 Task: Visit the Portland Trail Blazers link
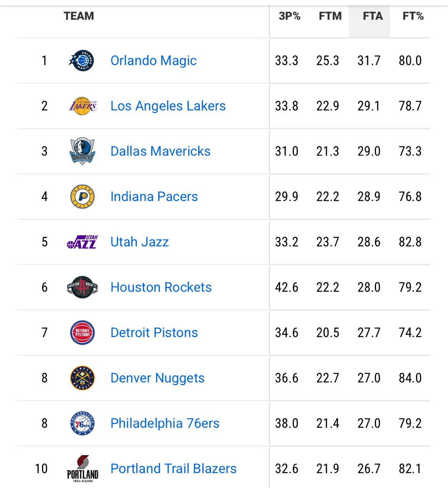(173, 469)
